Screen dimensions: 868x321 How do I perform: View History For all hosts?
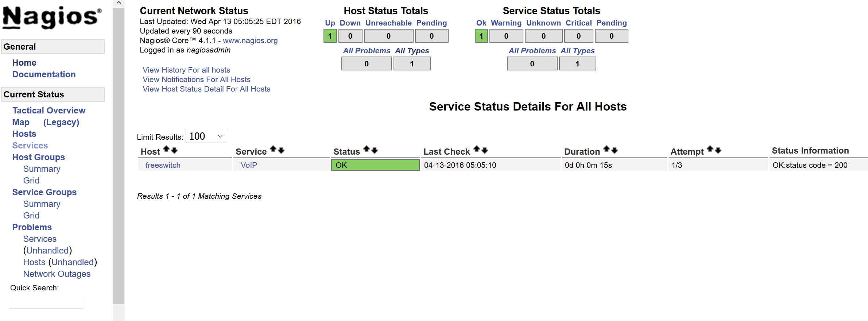pyautogui.click(x=186, y=70)
